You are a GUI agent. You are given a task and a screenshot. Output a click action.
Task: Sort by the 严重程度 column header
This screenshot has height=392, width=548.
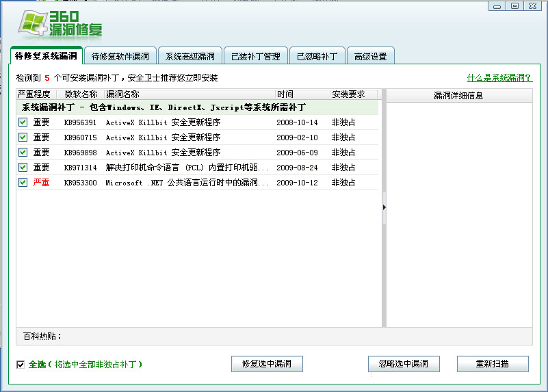36,94
